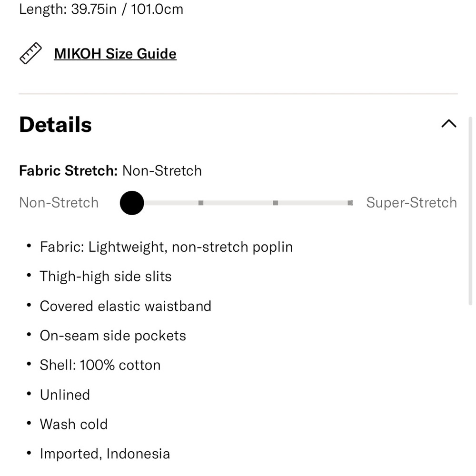476x476 pixels.
Task: Collapse the Details section with chevron
Action: coord(449,124)
